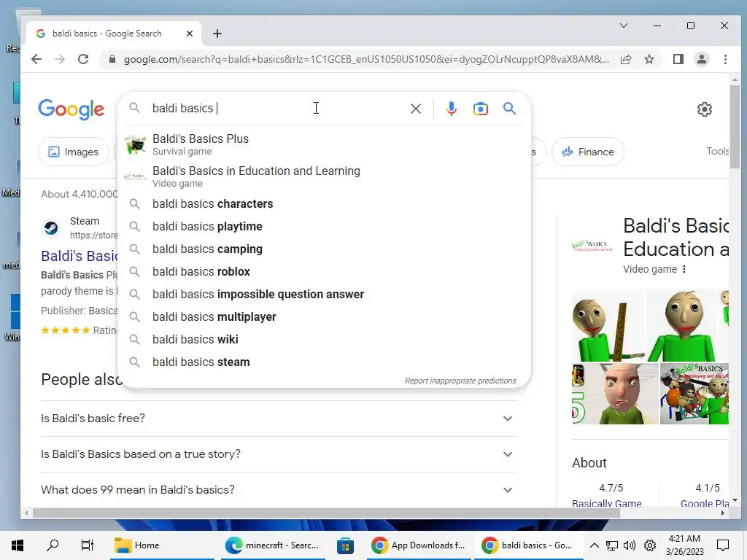Open angry bald man thumbnail image
The width and height of the screenshot is (747, 560).
tap(616, 394)
